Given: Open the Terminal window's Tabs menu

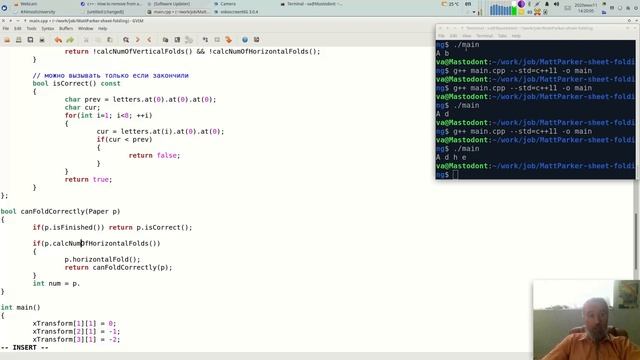Looking at the screenshot, I should pyautogui.click(x=502, y=36).
